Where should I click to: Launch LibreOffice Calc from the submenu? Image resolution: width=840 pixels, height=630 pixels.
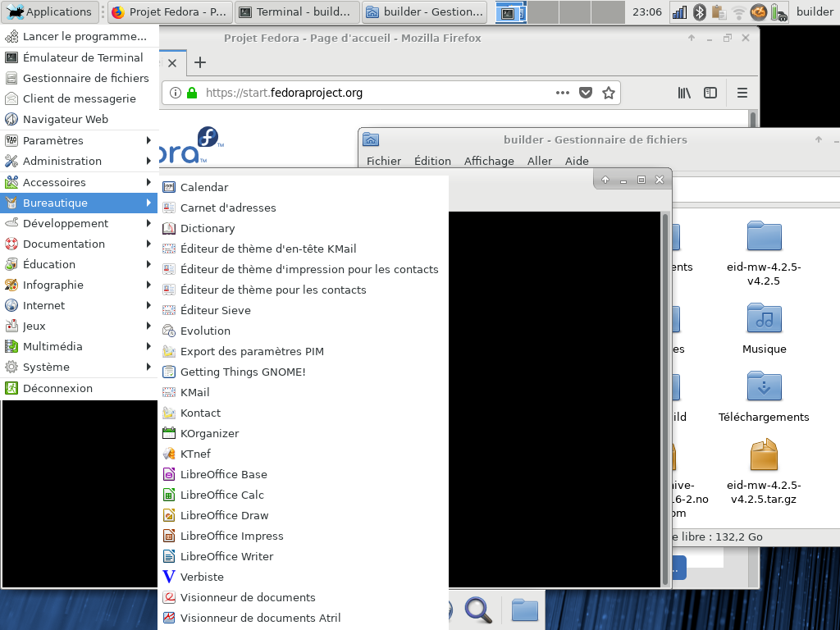pos(304,495)
